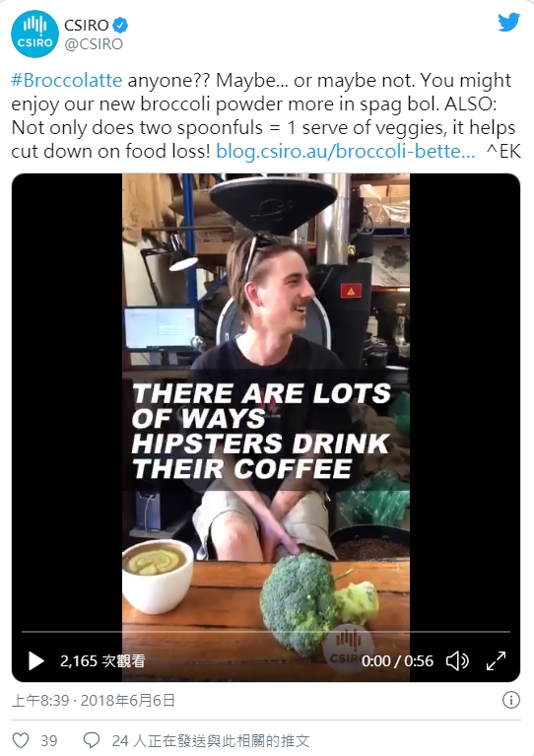
Task: Open the @CSIRO handle
Action: tap(94, 44)
